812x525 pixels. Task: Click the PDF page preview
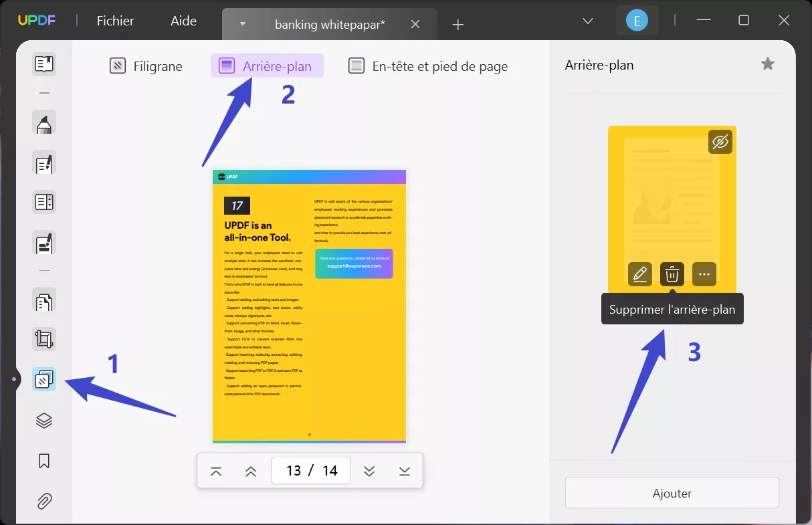[x=309, y=306]
